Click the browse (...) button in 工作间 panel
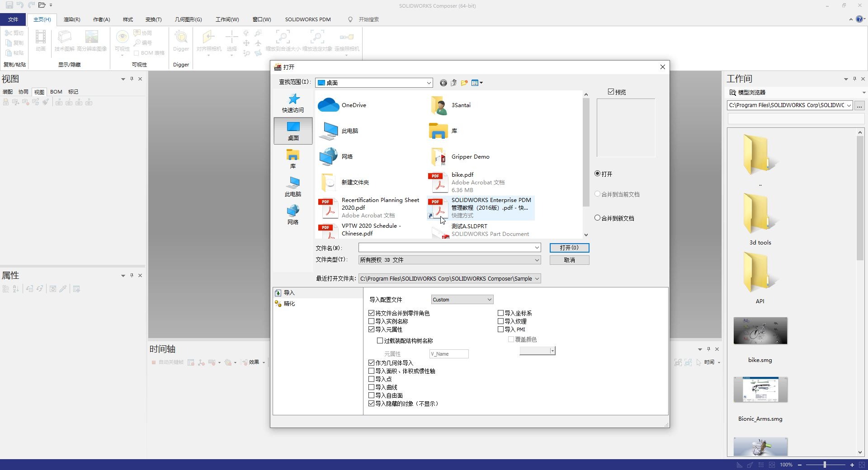 coord(859,105)
